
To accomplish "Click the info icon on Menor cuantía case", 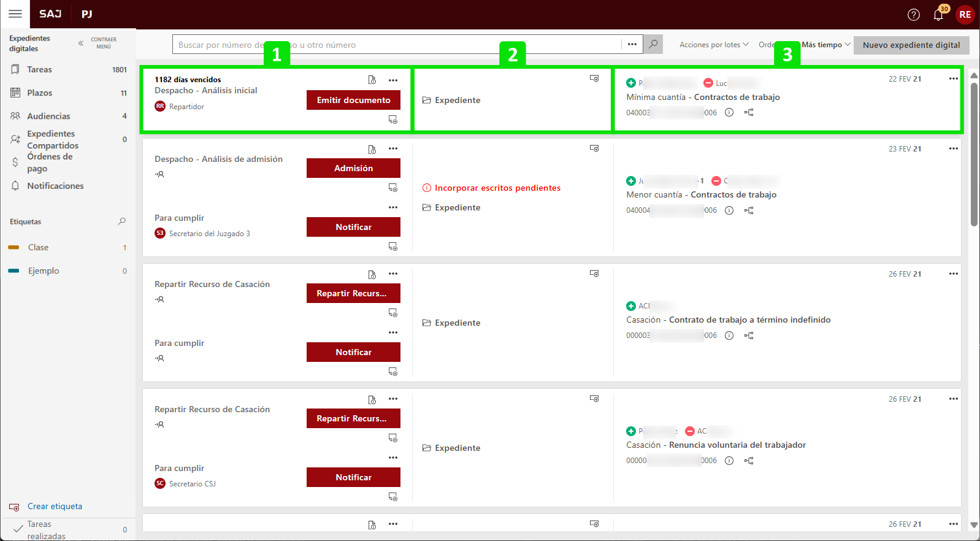I will coord(729,210).
